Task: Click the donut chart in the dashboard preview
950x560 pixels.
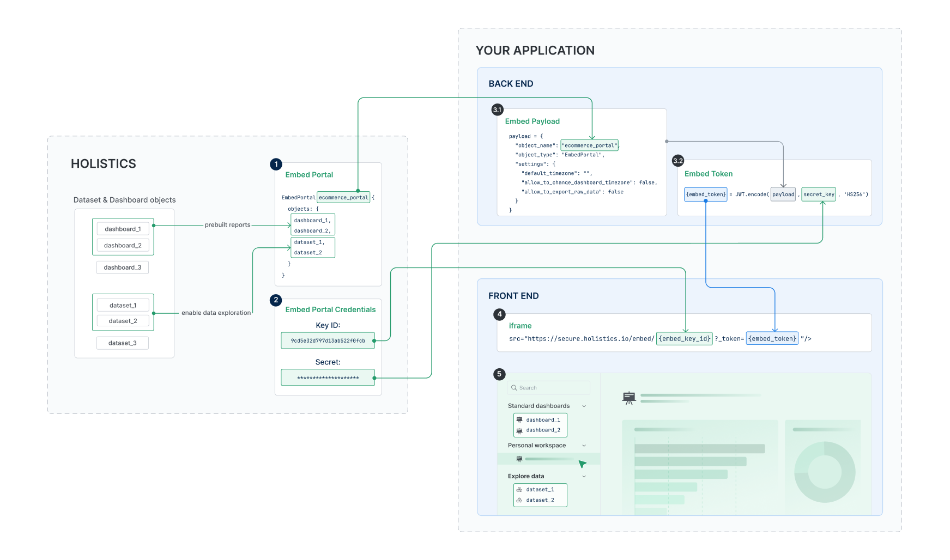Action: click(x=825, y=472)
